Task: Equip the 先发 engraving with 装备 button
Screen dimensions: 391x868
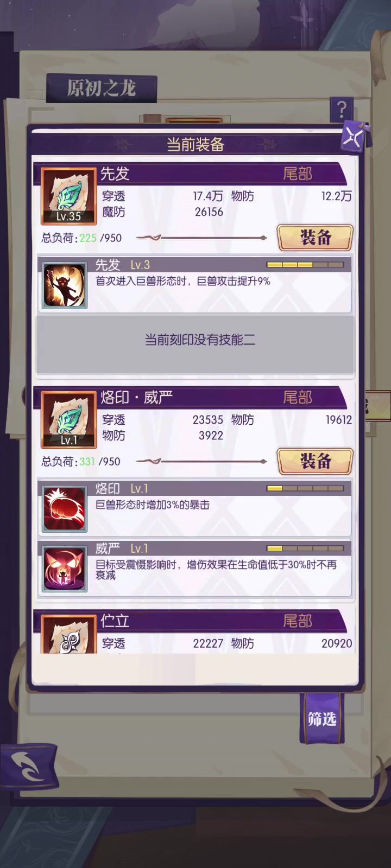Action: pyautogui.click(x=315, y=238)
